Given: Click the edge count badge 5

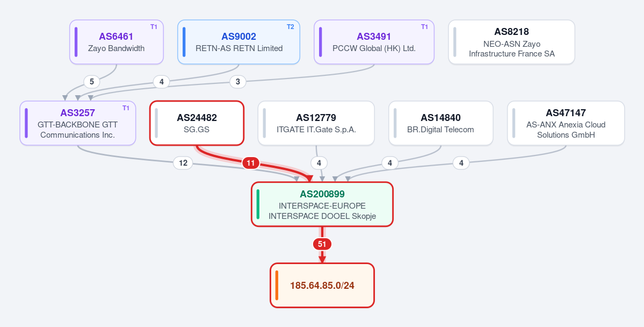Looking at the screenshot, I should click(x=92, y=82).
